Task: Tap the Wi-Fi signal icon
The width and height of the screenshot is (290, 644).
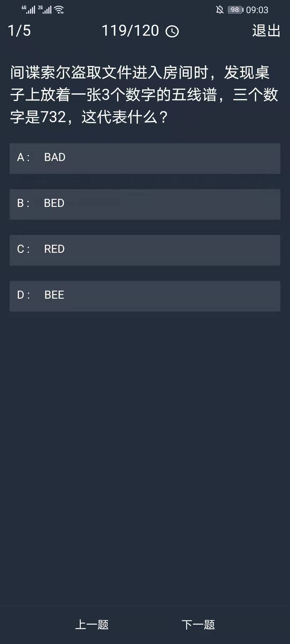Action: coord(59,10)
